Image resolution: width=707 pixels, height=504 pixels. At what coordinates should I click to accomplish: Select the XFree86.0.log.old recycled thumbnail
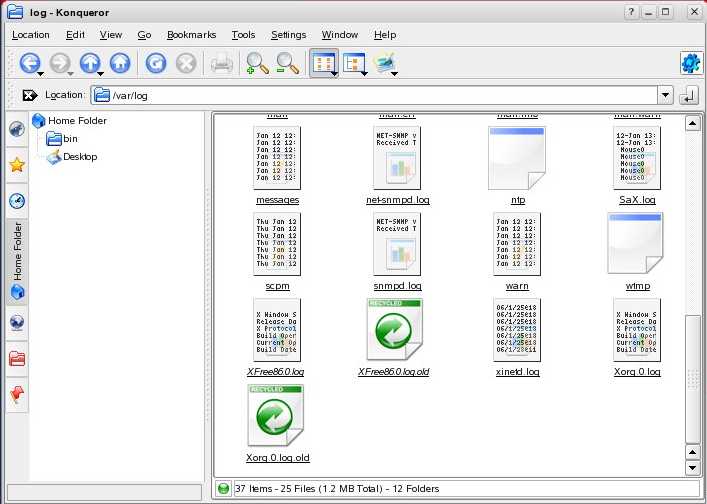click(393, 330)
